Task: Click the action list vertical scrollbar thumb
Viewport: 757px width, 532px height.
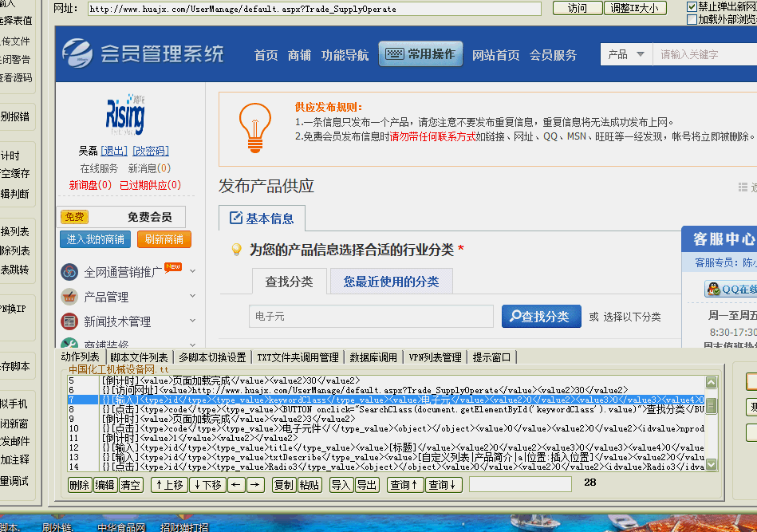Action: (x=712, y=405)
